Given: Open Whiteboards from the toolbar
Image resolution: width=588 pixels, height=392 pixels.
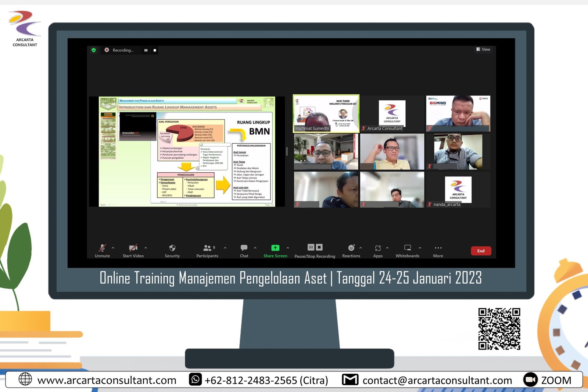Looking at the screenshot, I should tap(407, 248).
